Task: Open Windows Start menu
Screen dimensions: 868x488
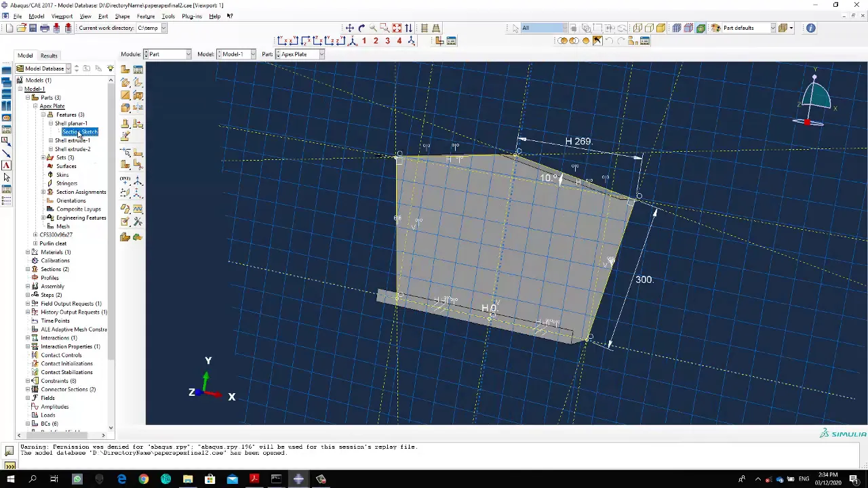Action: [10, 479]
